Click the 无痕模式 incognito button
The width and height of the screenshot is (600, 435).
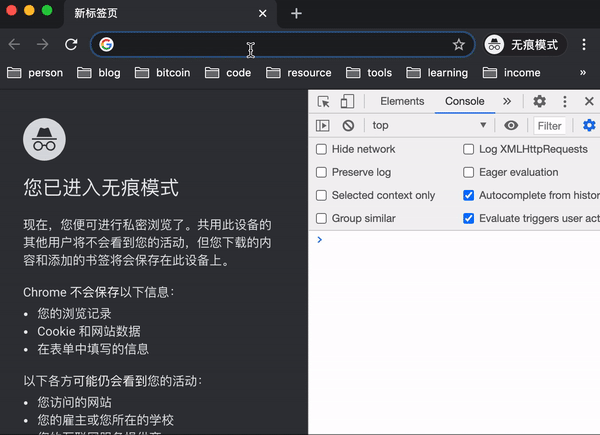coord(524,45)
